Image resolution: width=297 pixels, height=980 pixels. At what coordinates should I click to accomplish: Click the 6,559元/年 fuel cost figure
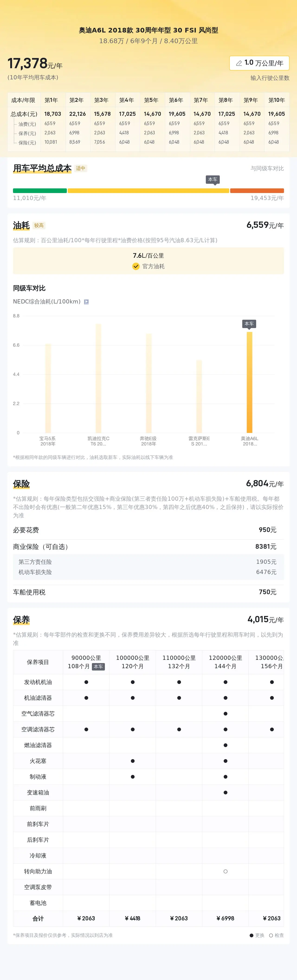tap(265, 225)
